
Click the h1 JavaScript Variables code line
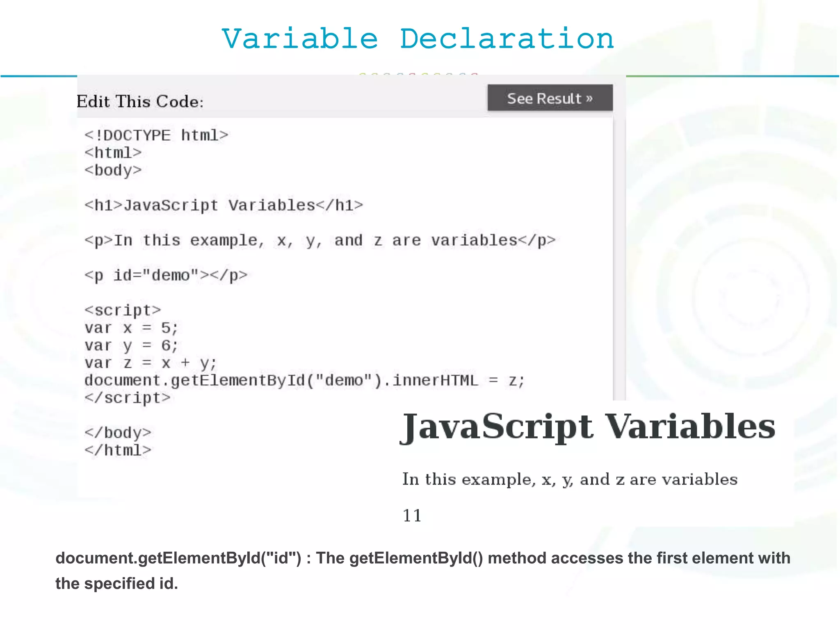point(224,205)
